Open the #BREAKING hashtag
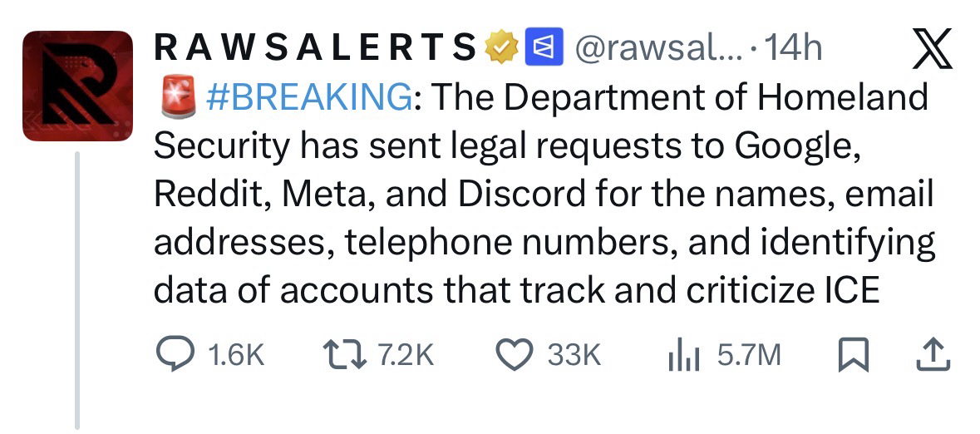 coord(307,98)
